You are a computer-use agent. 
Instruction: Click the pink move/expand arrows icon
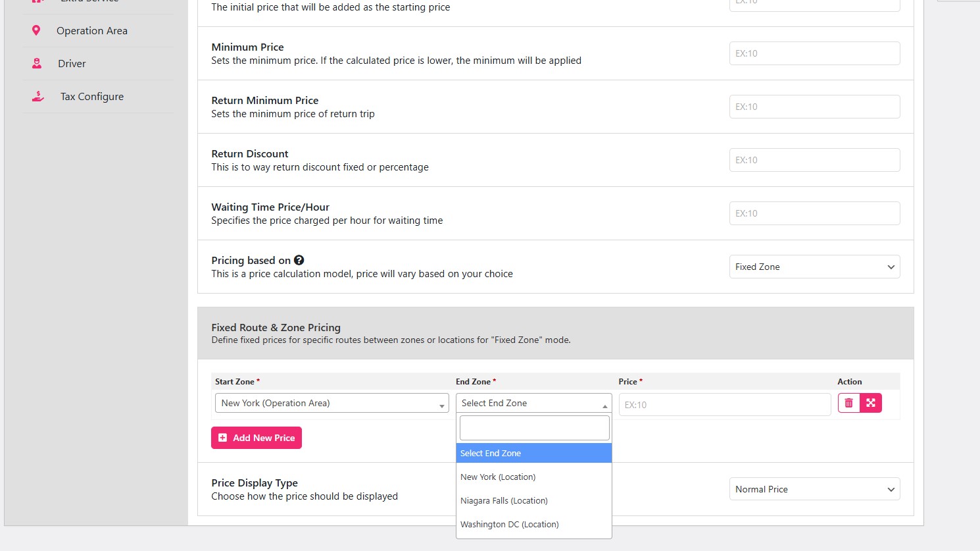tap(871, 403)
